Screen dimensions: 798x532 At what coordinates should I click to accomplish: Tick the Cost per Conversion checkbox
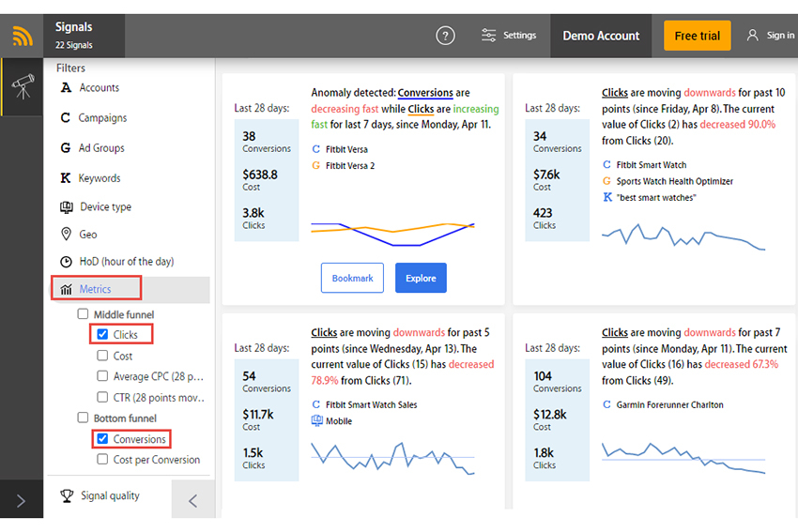103,459
